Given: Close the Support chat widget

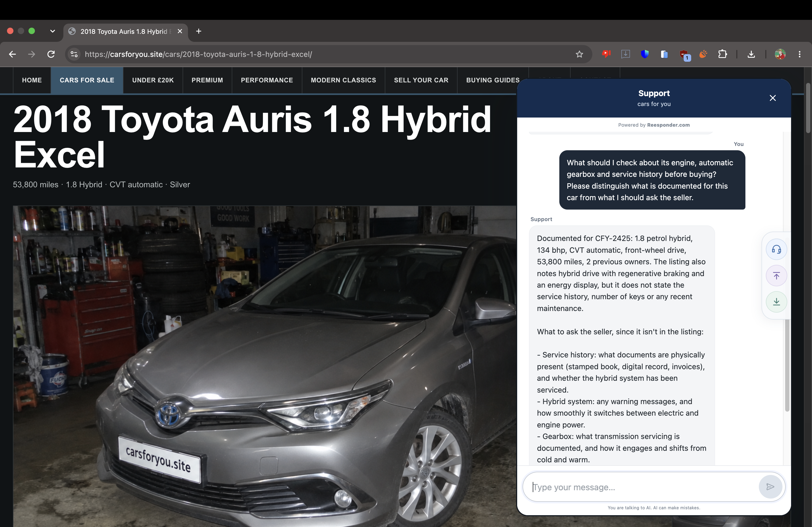Looking at the screenshot, I should click(x=773, y=98).
